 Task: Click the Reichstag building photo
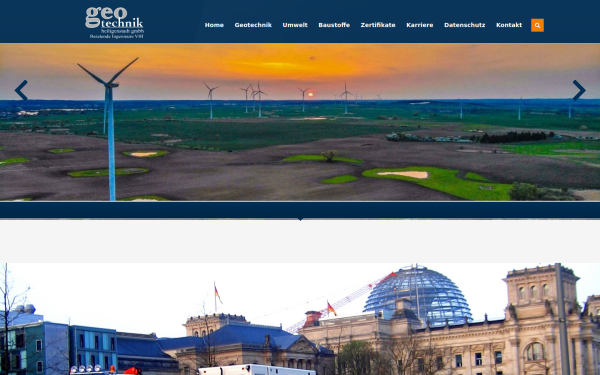coord(300,319)
